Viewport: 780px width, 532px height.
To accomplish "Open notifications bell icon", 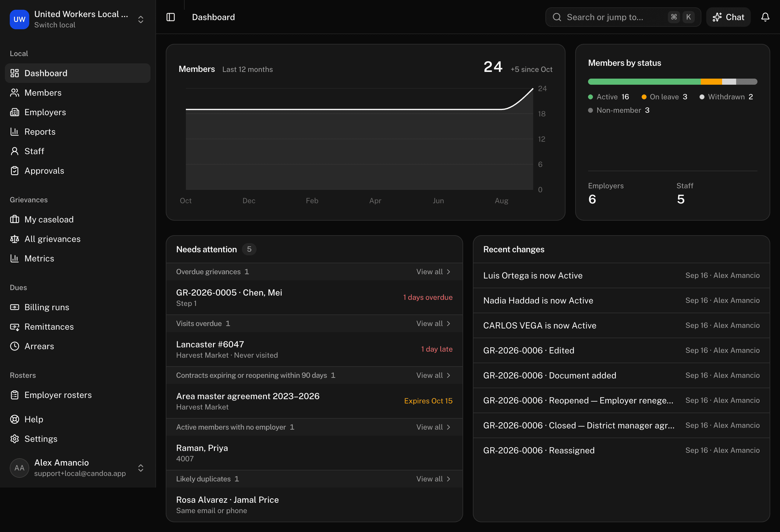I will pyautogui.click(x=765, y=17).
